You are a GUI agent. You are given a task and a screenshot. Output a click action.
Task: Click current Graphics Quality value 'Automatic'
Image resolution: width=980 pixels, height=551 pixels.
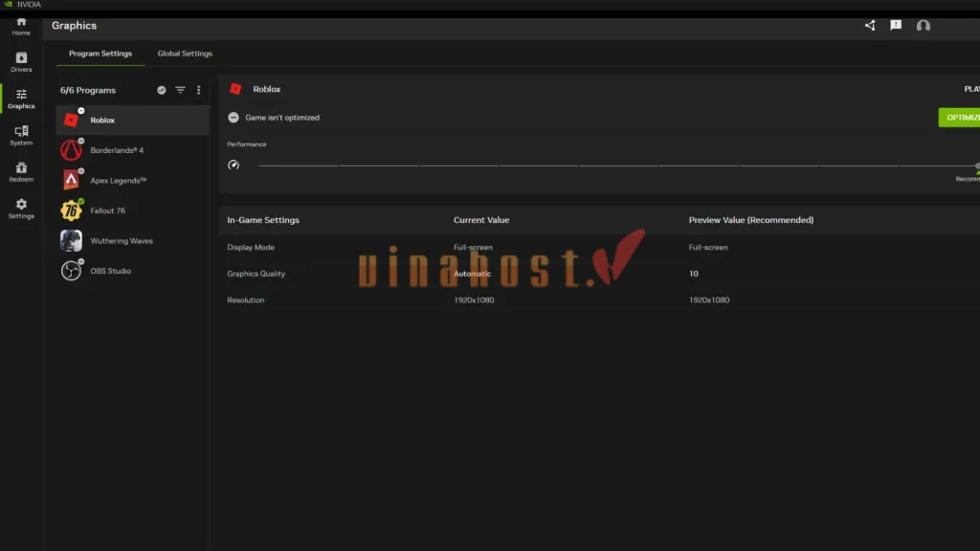pyautogui.click(x=473, y=274)
